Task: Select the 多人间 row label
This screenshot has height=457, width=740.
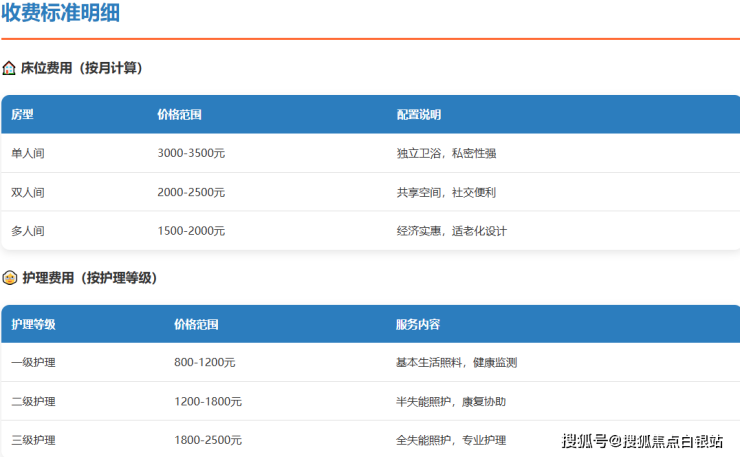Action: 28,231
